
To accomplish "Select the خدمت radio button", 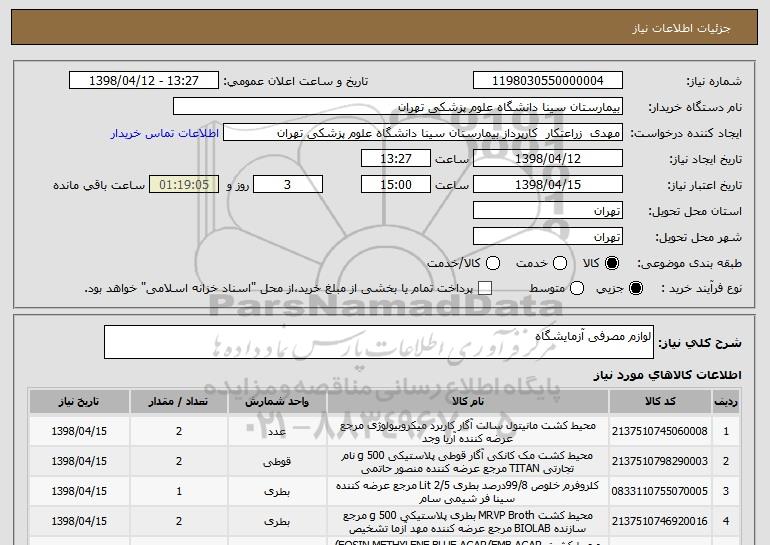I will [560, 263].
